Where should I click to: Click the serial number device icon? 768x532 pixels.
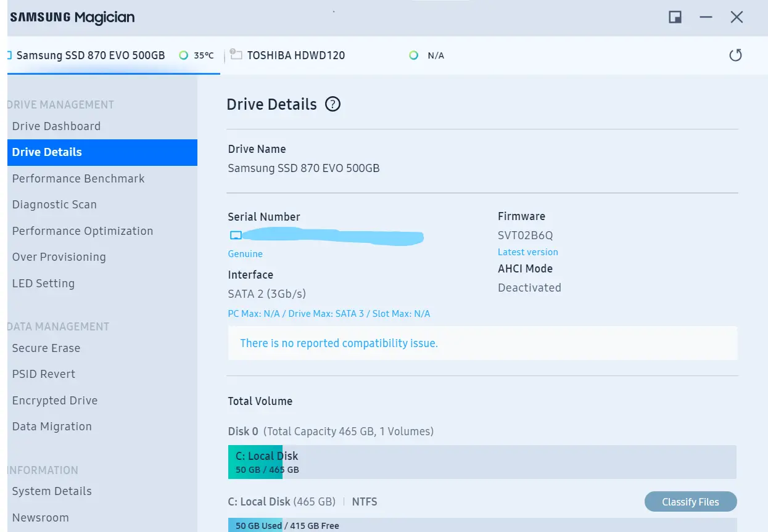pyautogui.click(x=235, y=235)
